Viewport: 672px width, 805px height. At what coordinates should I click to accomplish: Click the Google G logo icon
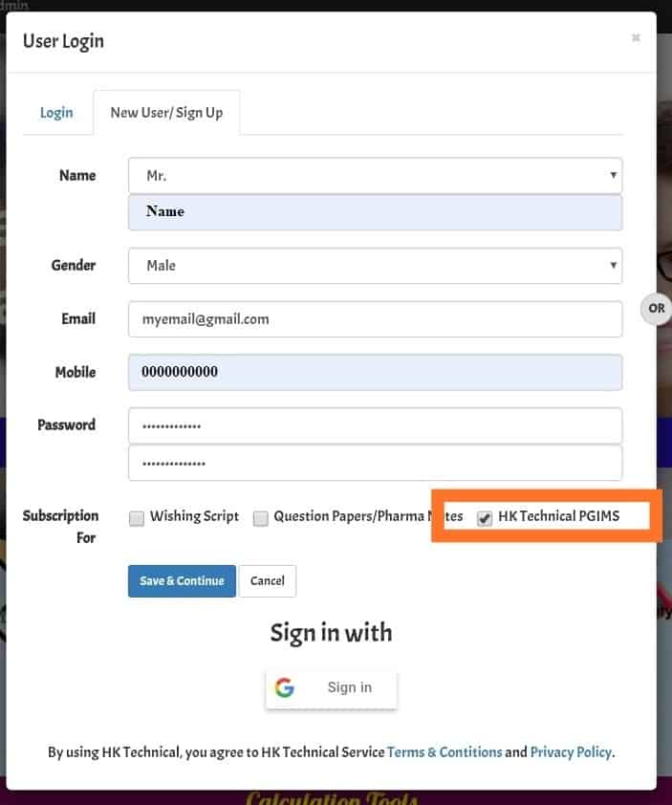[x=285, y=687]
